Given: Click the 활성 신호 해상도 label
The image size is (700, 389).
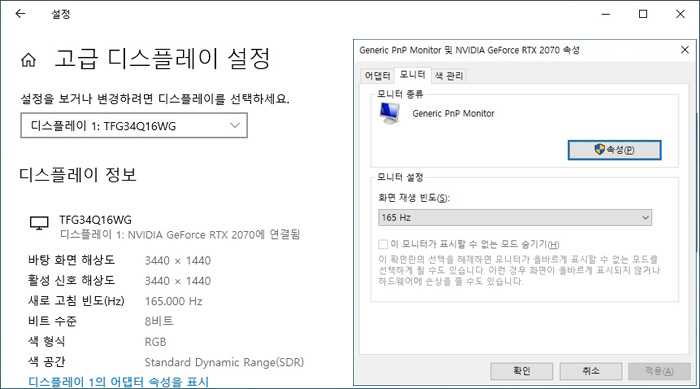Looking at the screenshot, I should 71,280.
